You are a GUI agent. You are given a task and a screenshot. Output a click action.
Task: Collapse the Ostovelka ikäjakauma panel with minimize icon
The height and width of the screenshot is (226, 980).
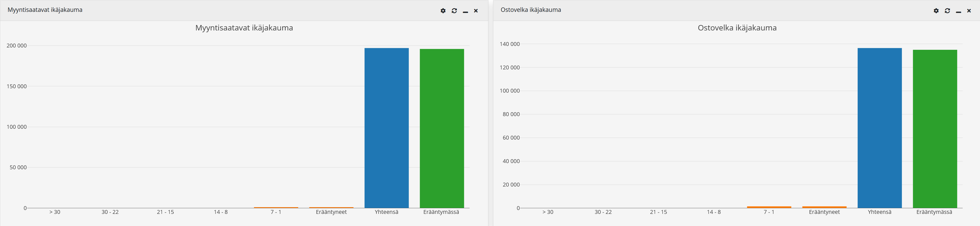[x=958, y=11]
